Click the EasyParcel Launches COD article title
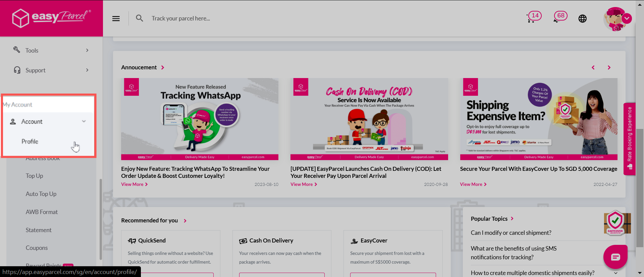Screen dimensions: 644x277 point(366,172)
